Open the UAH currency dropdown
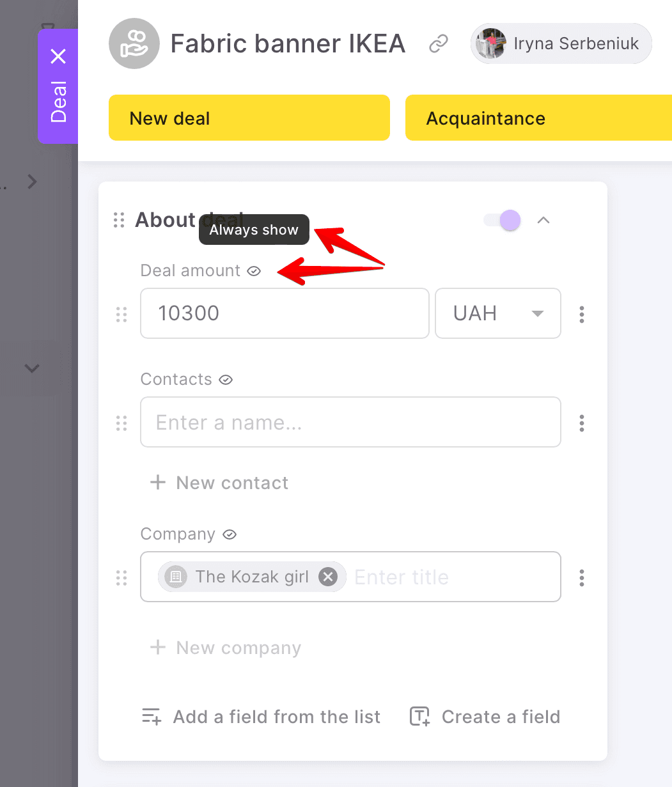 click(x=497, y=313)
